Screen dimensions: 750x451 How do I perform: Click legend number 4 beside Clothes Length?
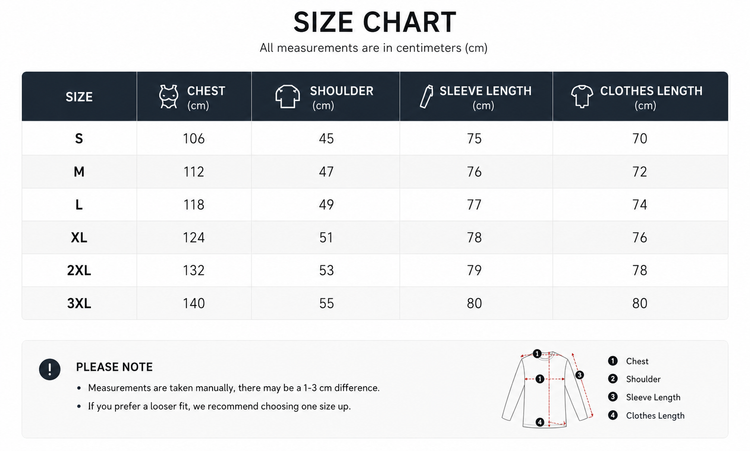[x=613, y=415]
